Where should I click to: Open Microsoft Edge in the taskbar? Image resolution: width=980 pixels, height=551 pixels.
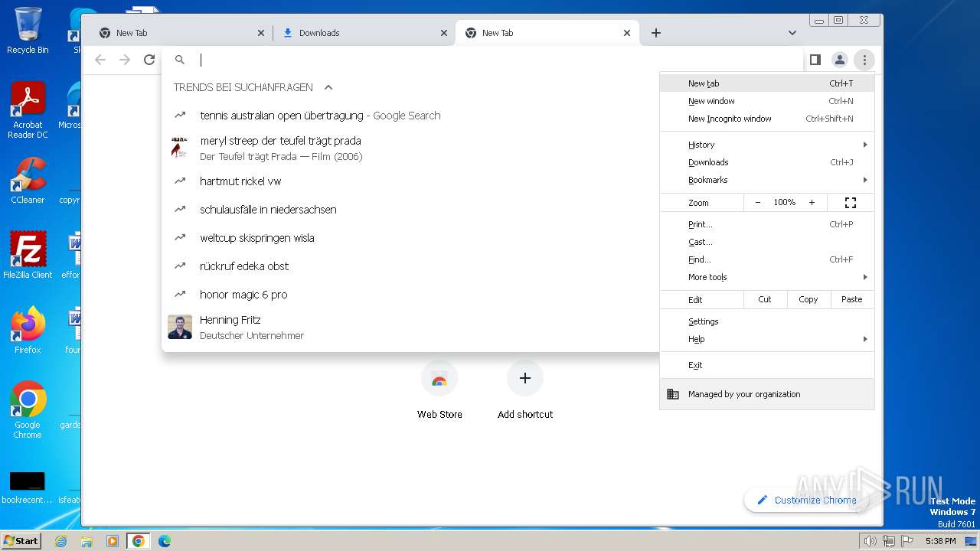[164, 541]
